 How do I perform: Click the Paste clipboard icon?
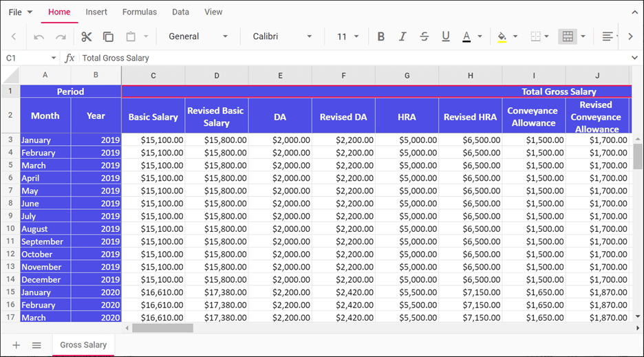pos(131,36)
